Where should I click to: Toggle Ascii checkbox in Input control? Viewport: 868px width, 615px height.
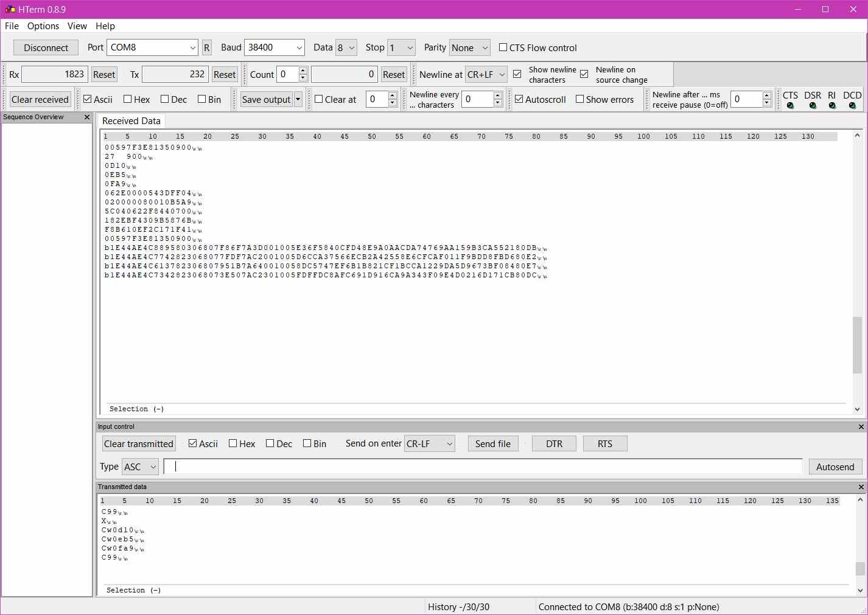click(193, 443)
